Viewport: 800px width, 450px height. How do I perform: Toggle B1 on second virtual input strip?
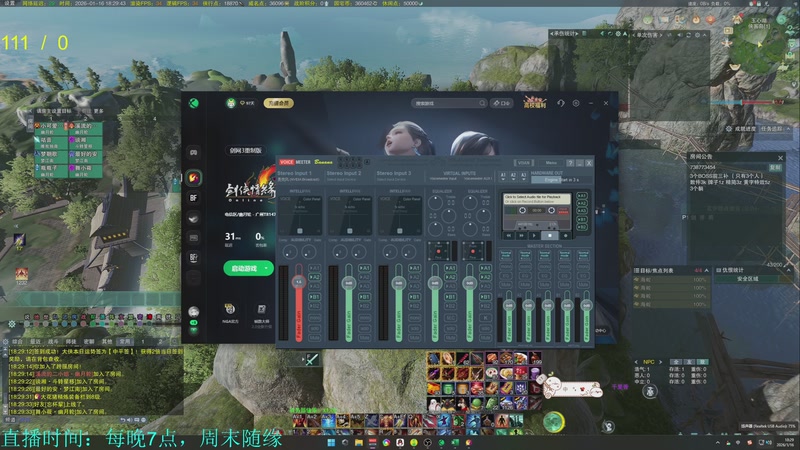[x=485, y=296]
